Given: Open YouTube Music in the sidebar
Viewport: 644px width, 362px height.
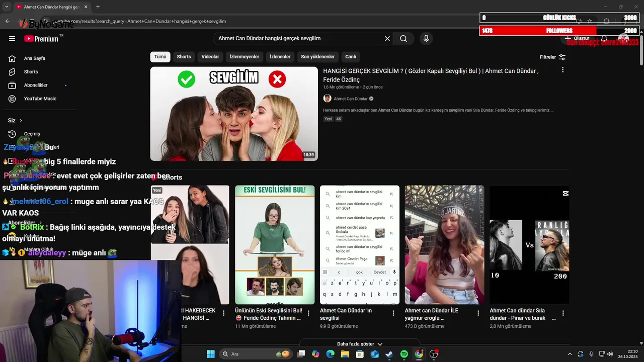Looking at the screenshot, I should click(x=40, y=99).
